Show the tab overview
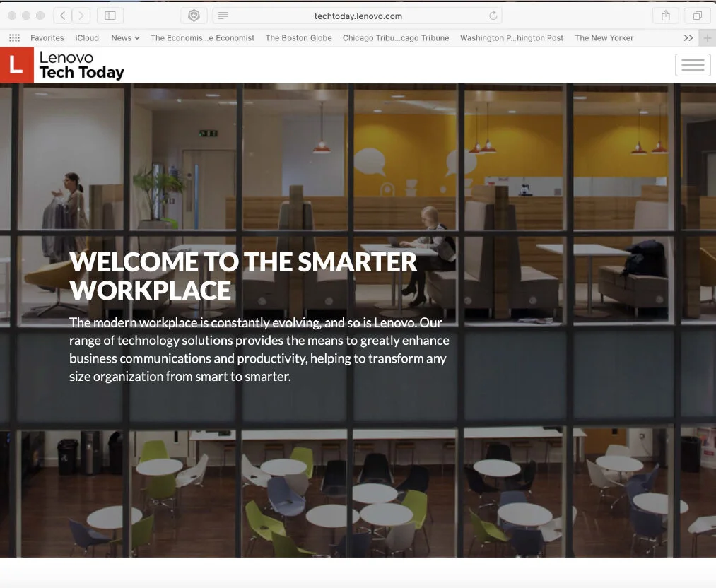 (x=698, y=16)
